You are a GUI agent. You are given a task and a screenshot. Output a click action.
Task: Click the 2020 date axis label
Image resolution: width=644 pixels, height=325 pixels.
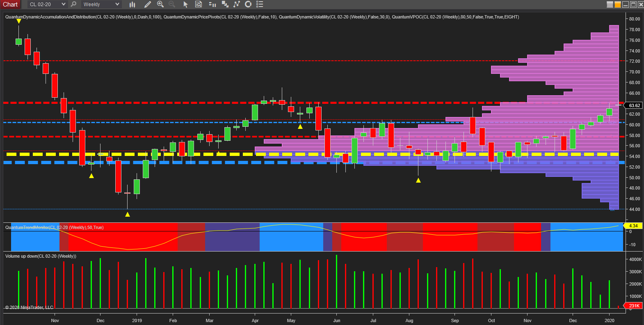[x=610, y=320]
